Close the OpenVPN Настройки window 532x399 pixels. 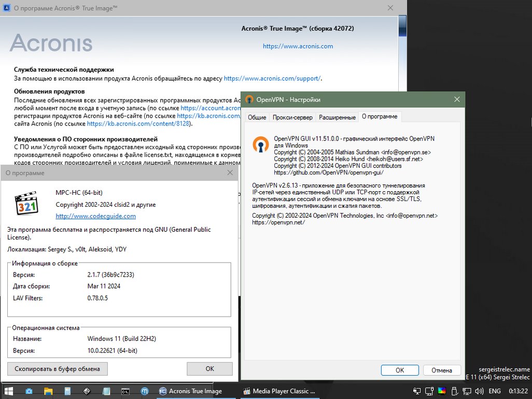point(457,99)
